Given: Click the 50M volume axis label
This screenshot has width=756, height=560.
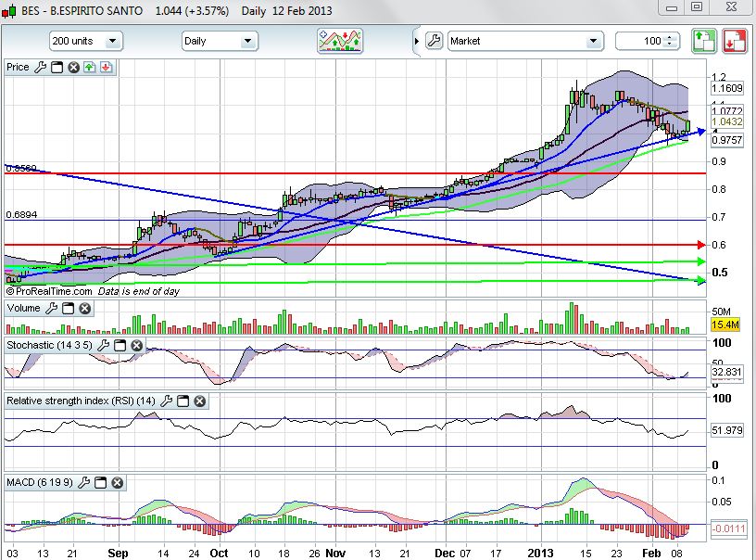Looking at the screenshot, I should click(x=722, y=312).
